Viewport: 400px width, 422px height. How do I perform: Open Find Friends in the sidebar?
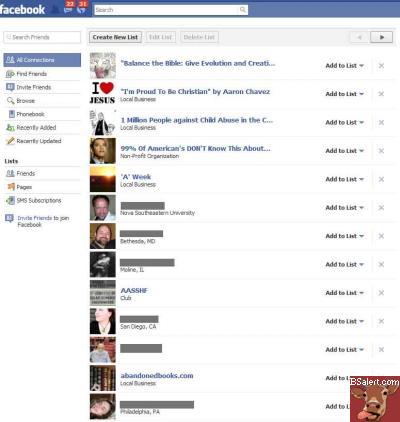[42, 74]
